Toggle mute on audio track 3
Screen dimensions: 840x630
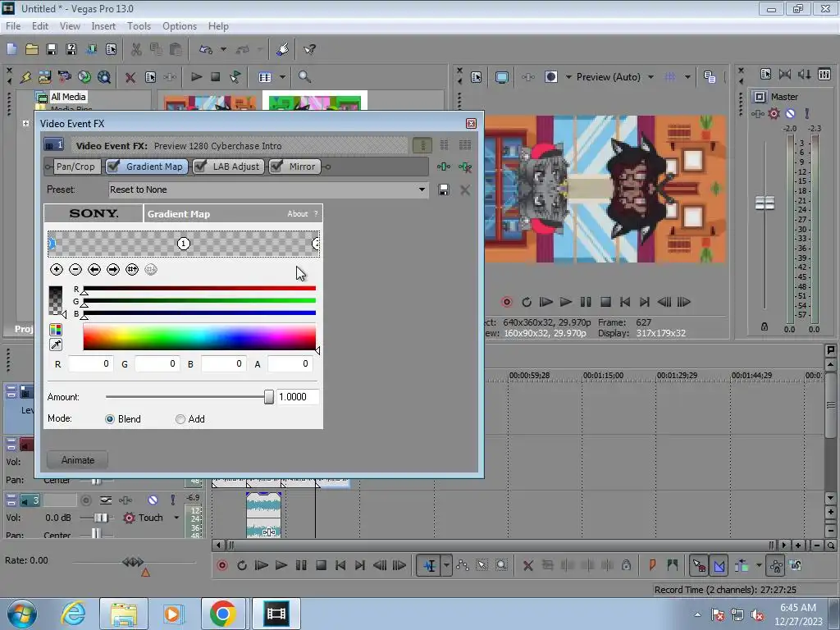(153, 500)
